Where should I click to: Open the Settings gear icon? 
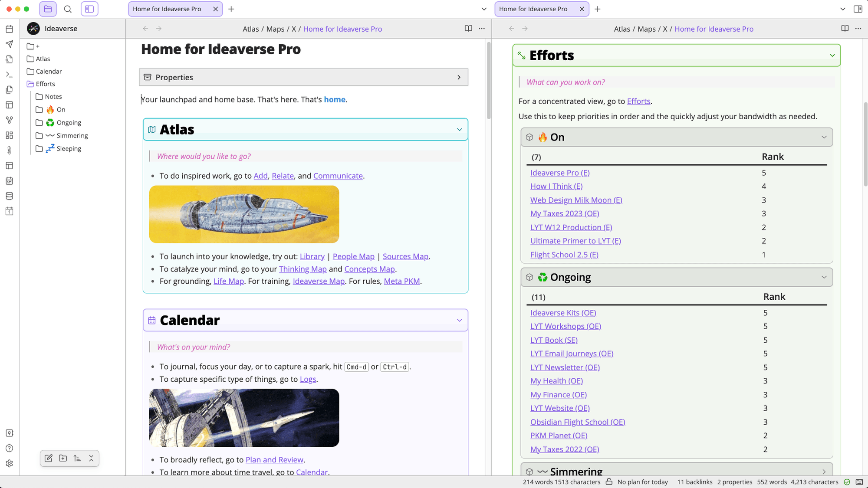pyautogui.click(x=10, y=463)
